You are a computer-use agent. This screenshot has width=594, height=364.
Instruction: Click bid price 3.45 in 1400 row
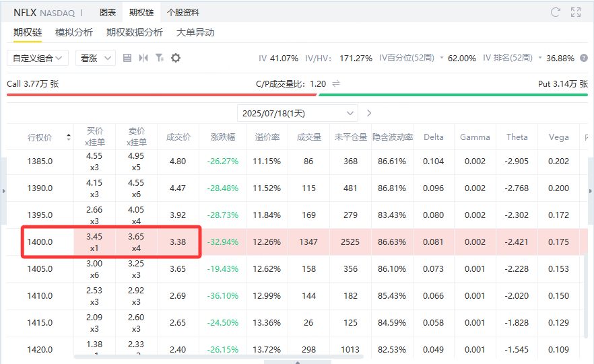[94, 236]
